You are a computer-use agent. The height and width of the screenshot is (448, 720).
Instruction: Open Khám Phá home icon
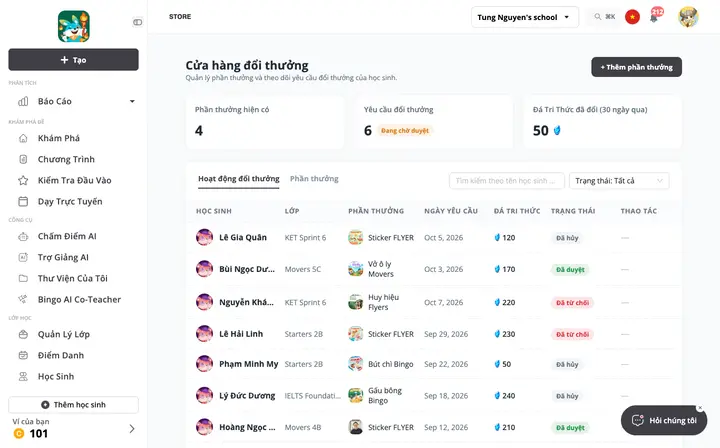[x=23, y=138]
